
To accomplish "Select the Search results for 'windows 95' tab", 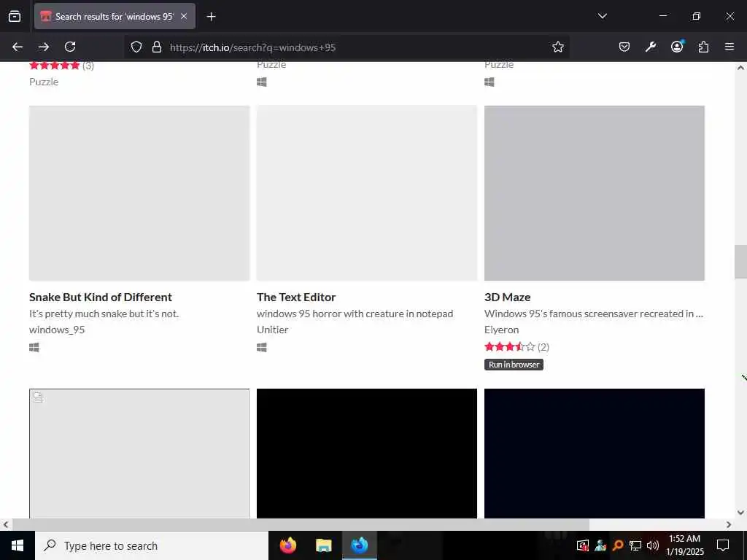I will 115,16.
